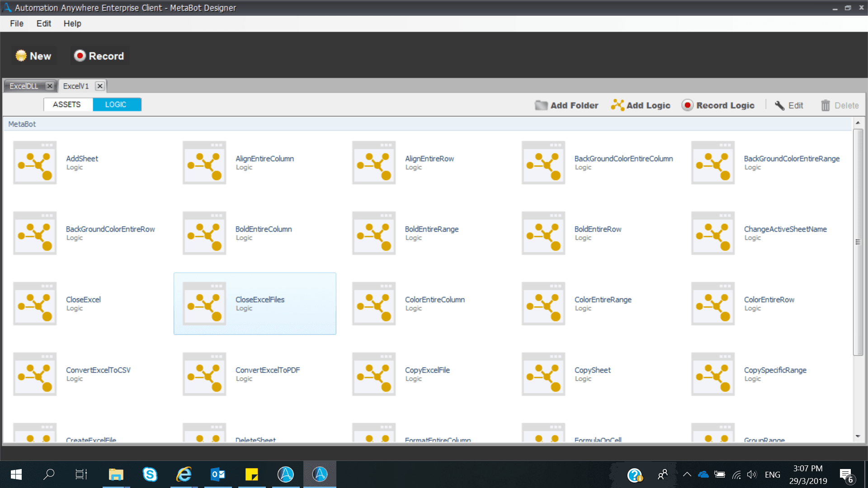The image size is (868, 488).
Task: Switch to the ExcelDLL tab
Action: click(24, 86)
